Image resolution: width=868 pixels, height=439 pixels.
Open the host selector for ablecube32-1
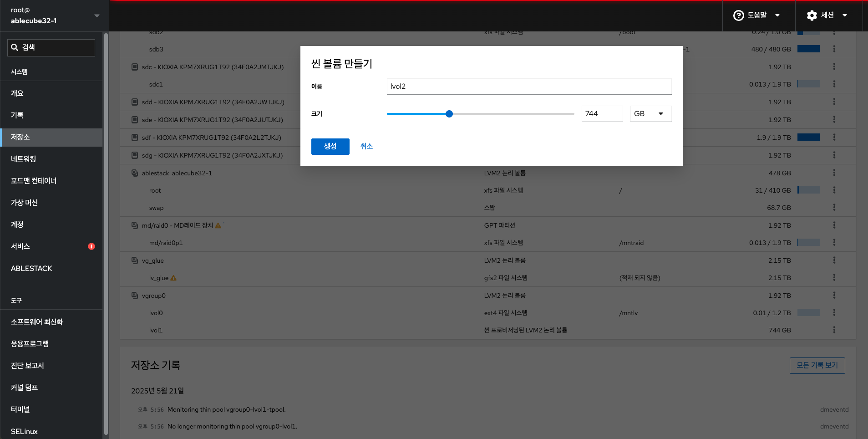55,15
